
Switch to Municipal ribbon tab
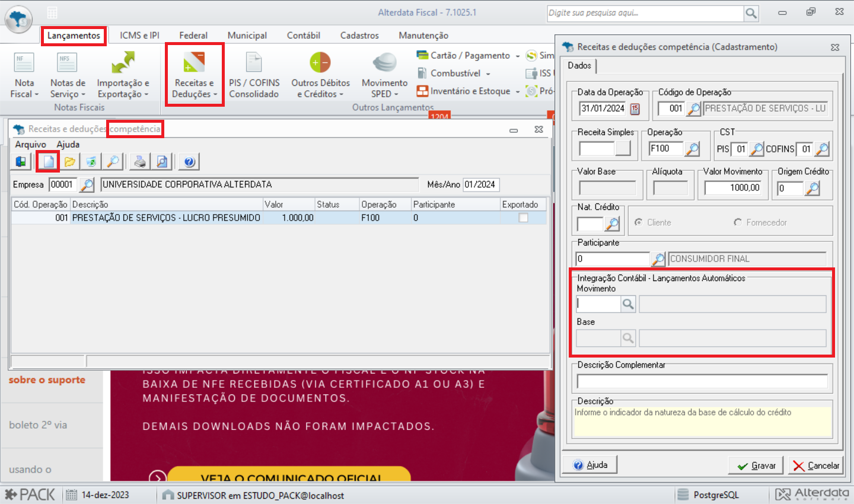pos(247,36)
